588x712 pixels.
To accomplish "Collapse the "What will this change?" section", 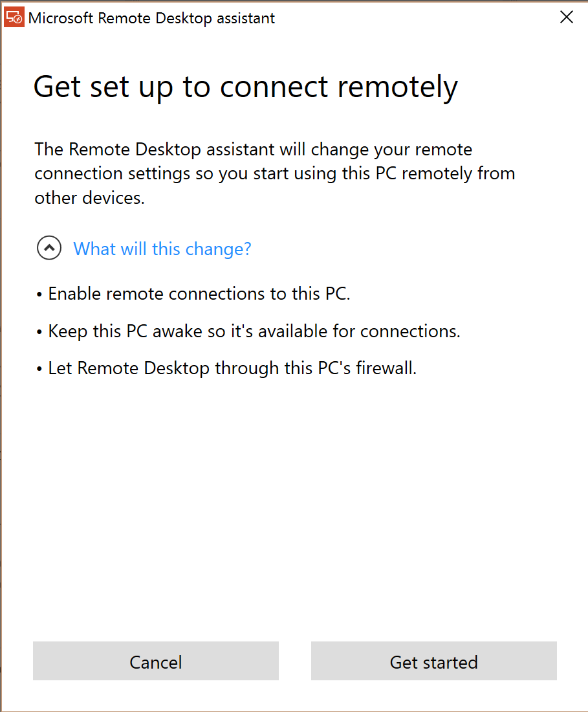I will coord(49,248).
